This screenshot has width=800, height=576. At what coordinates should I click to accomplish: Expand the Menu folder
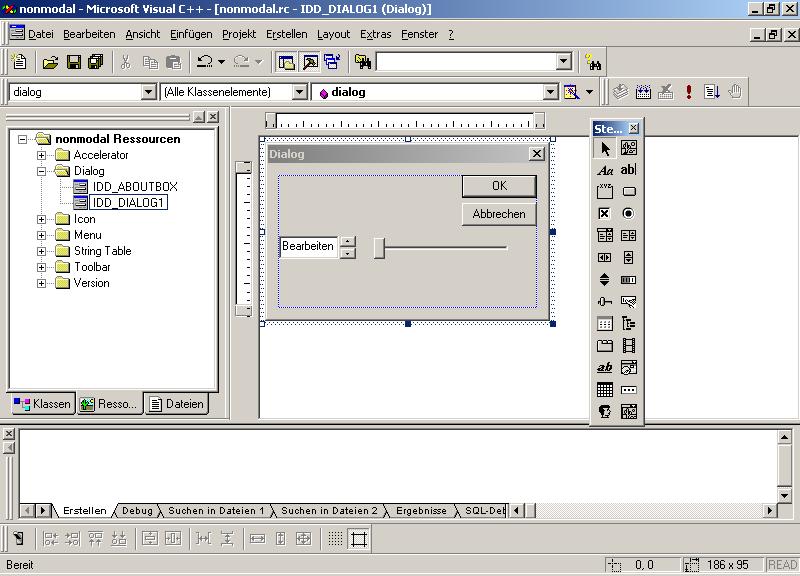click(41, 235)
